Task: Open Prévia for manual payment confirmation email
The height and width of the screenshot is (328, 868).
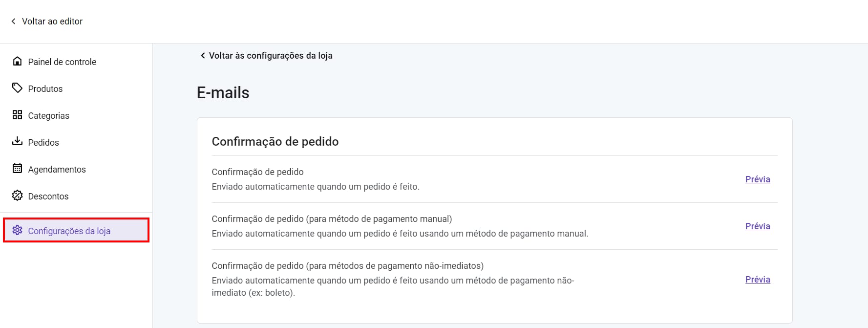Action: pos(758,226)
